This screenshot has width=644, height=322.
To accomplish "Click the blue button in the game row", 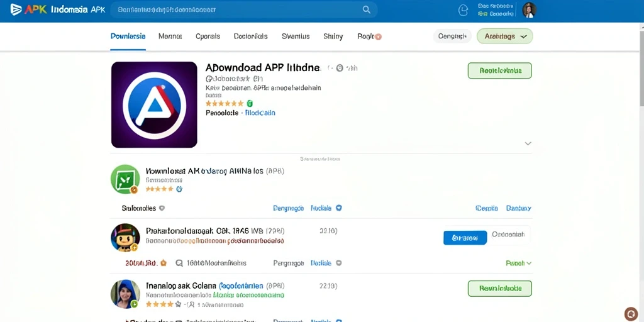I will pyautogui.click(x=465, y=237).
